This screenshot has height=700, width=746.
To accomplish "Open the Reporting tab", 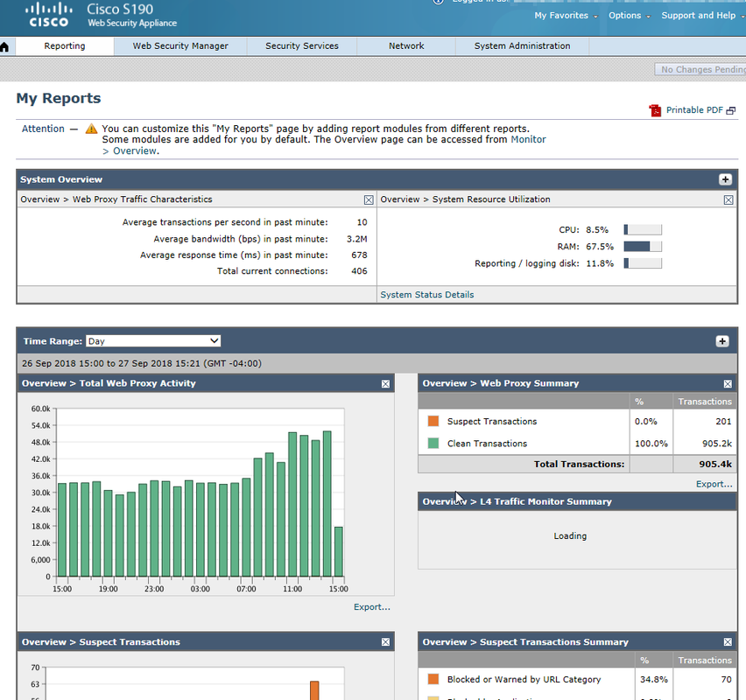I will click(65, 46).
